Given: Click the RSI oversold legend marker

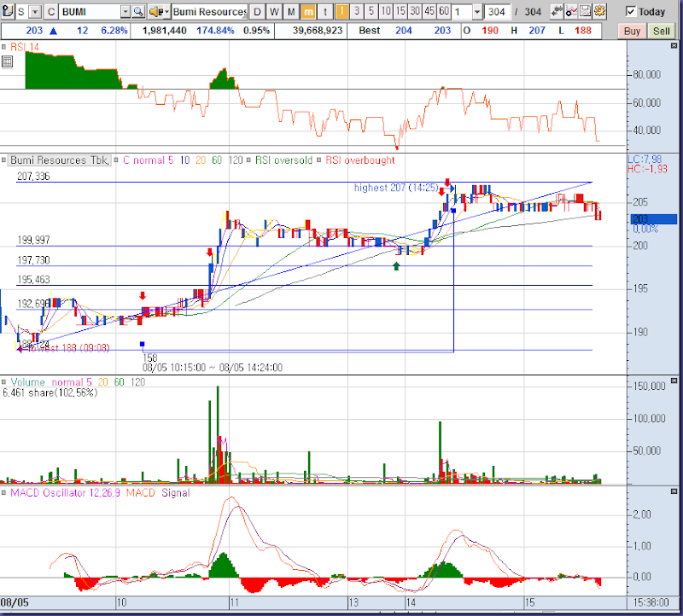Looking at the screenshot, I should coord(248,160).
